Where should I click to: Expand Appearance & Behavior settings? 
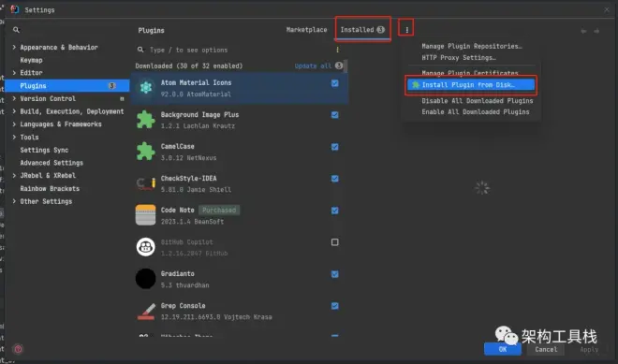coord(14,48)
